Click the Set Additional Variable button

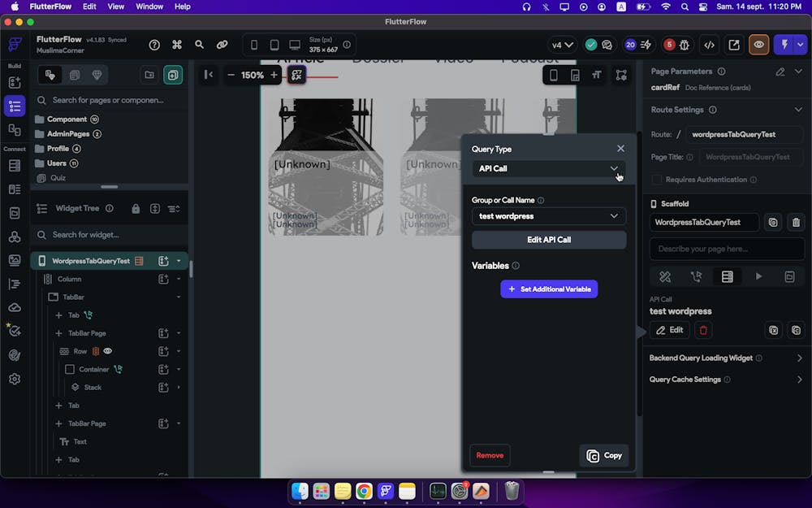point(549,289)
